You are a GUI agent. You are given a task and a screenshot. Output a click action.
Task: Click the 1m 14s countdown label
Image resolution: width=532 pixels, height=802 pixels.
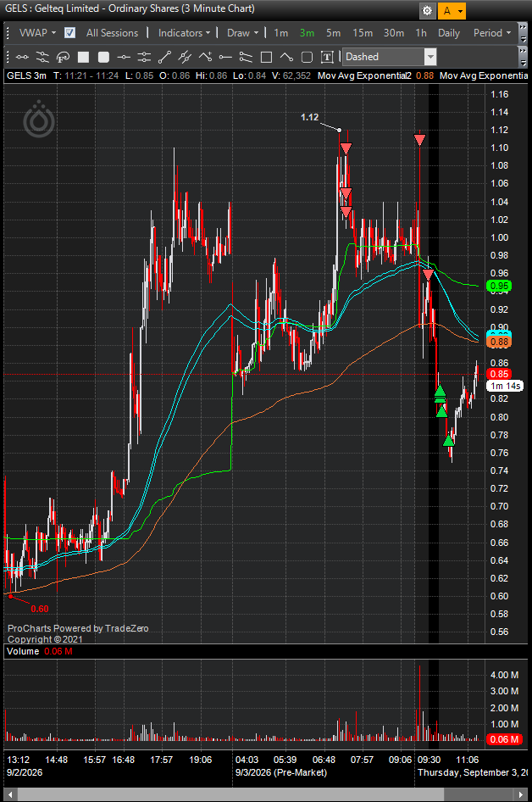coord(506,386)
